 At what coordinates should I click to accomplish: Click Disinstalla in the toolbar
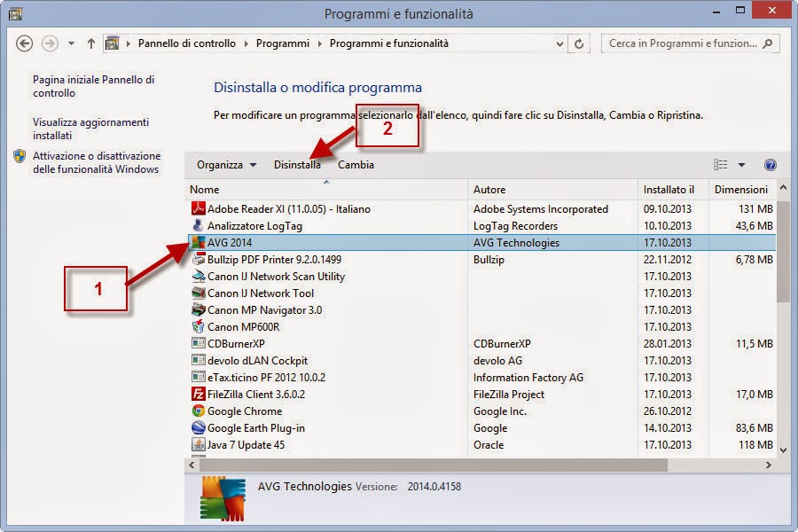click(297, 165)
